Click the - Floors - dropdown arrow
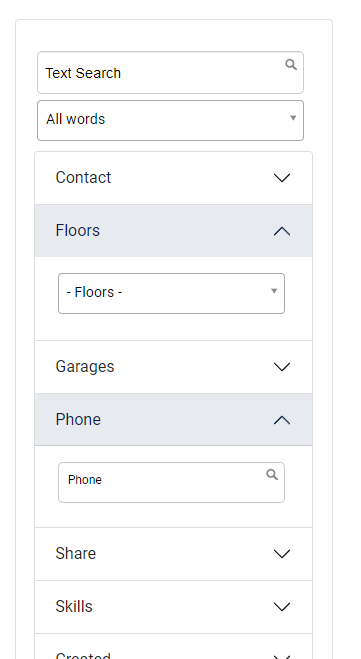This screenshot has height=659, width=361. coord(274,291)
